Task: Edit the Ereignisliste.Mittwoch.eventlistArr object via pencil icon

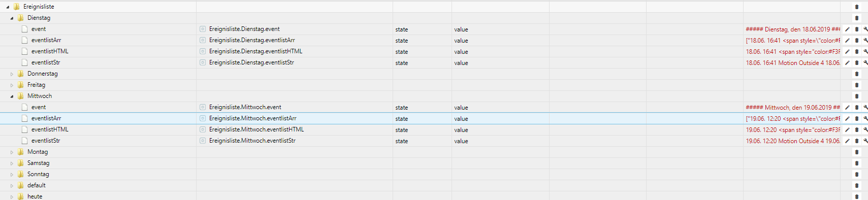Action: [847, 119]
